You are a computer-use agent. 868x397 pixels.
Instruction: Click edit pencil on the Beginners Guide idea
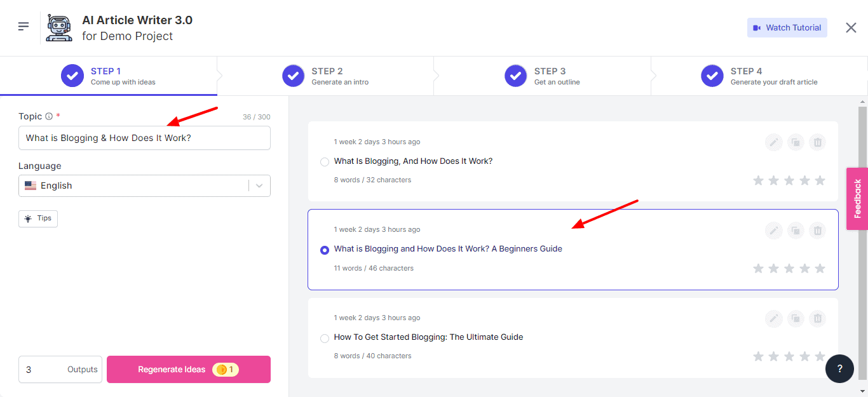773,231
